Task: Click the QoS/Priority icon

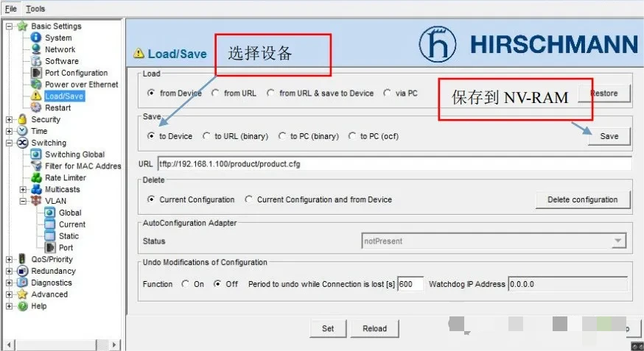Action: (22, 259)
